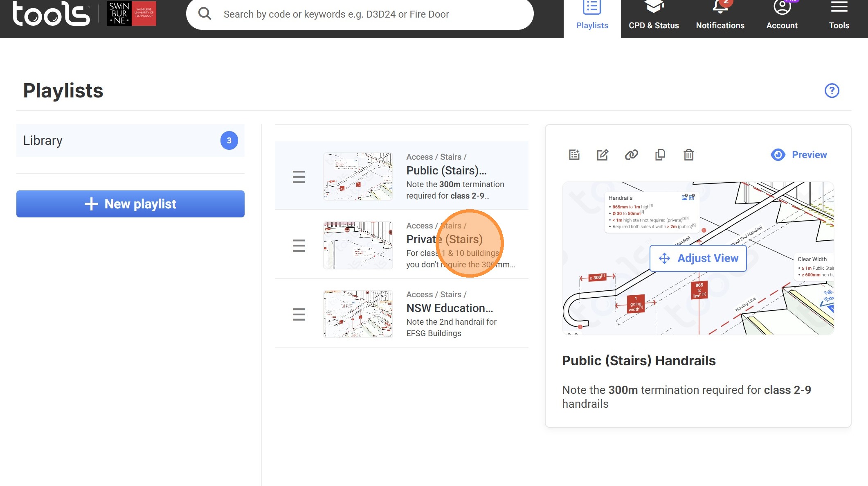Screen dimensions: 868x486
Task: Delete item with the trash icon
Action: tap(689, 155)
